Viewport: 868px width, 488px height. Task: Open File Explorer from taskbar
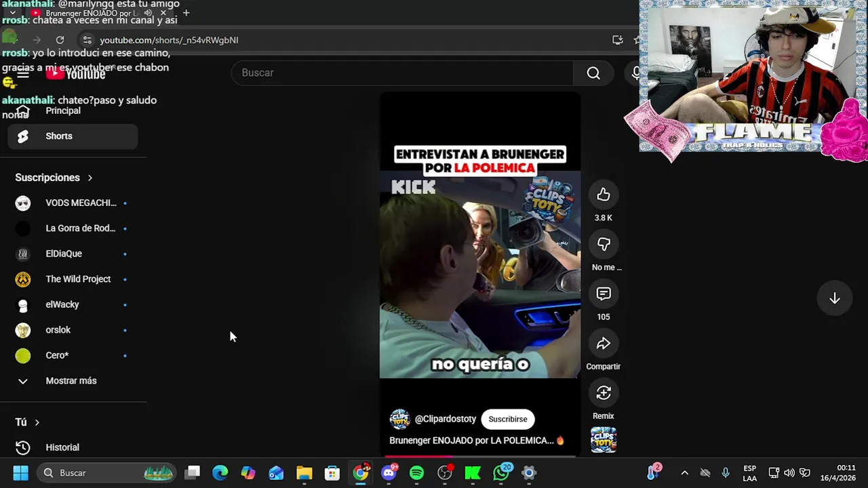(x=304, y=473)
